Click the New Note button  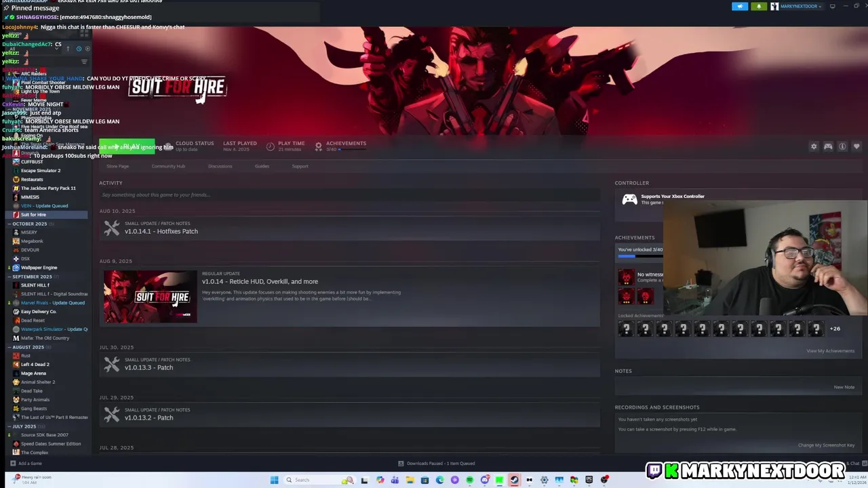(844, 387)
